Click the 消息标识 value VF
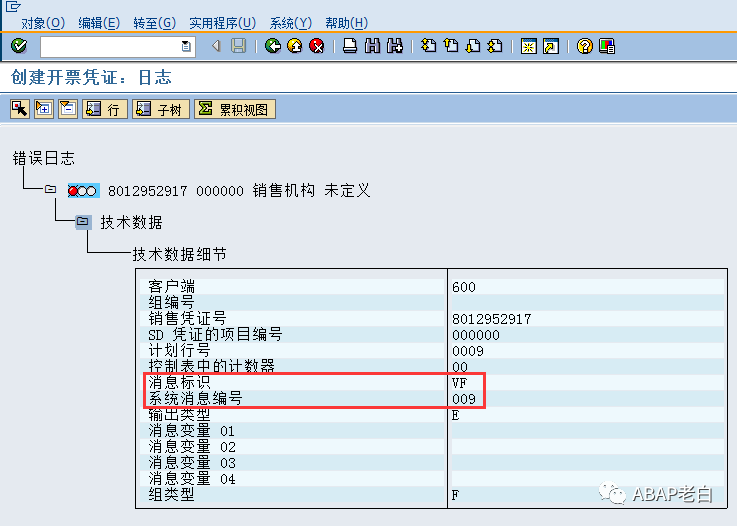 tap(459, 383)
